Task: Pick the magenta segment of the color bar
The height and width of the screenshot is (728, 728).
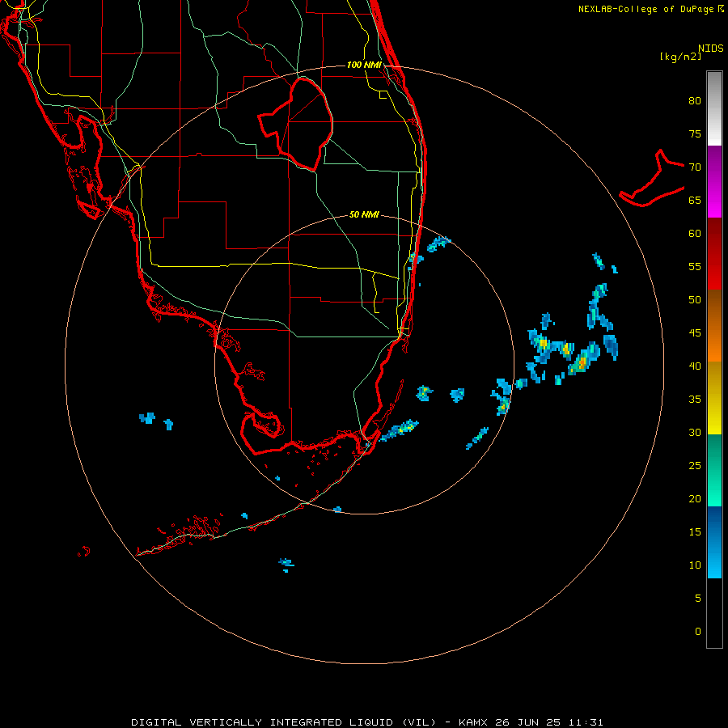Action: pos(714,181)
